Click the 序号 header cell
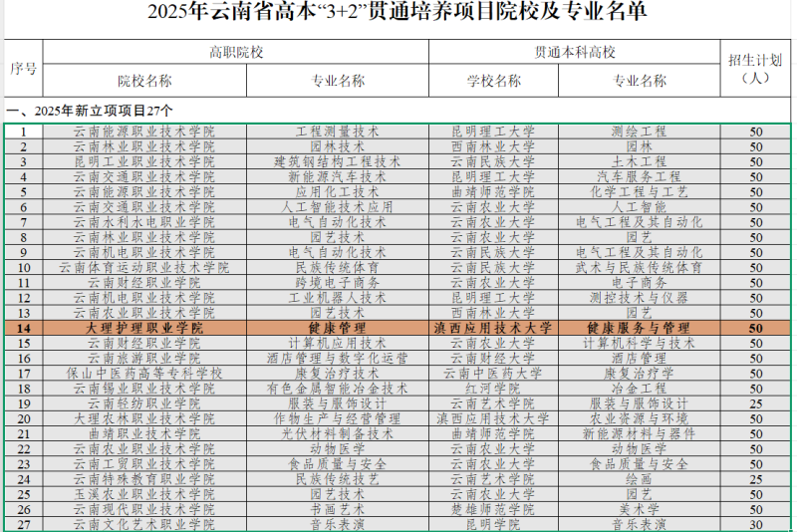Screen dimensions: 797x532 pyautogui.click(x=24, y=68)
